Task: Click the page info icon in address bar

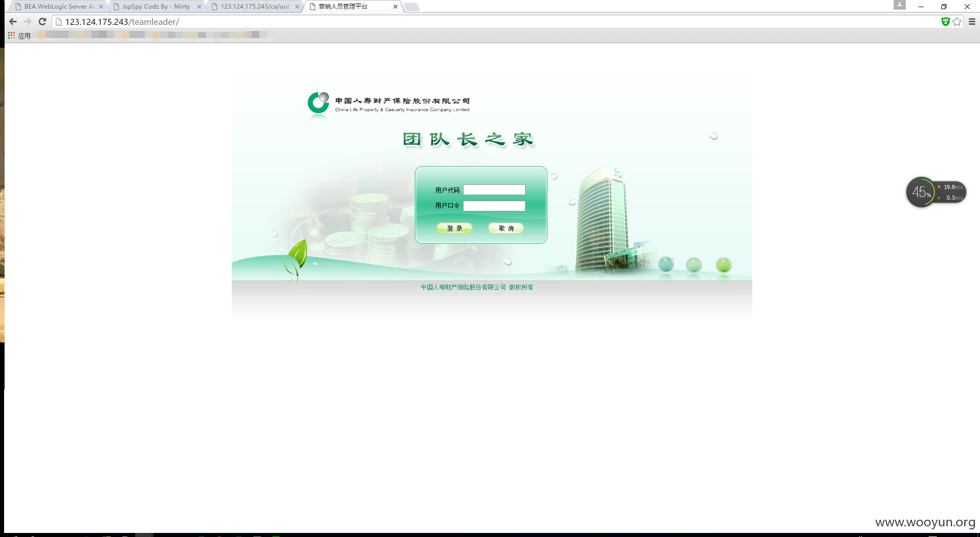Action: (x=58, y=22)
